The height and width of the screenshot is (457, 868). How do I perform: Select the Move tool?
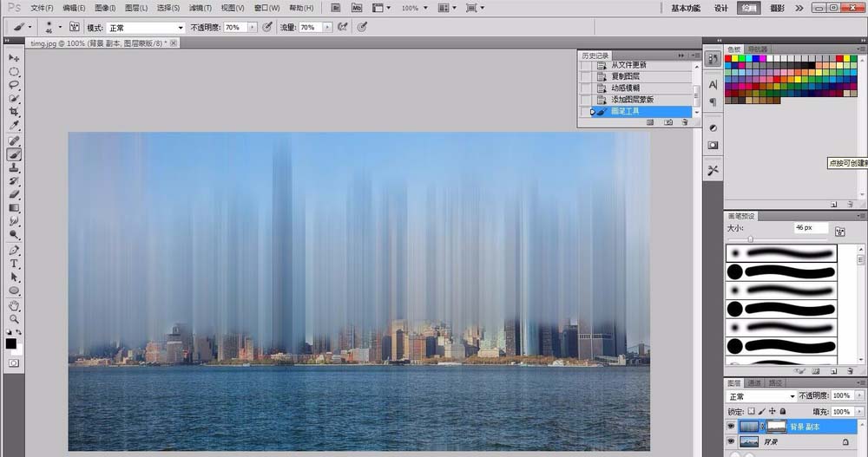coord(14,58)
